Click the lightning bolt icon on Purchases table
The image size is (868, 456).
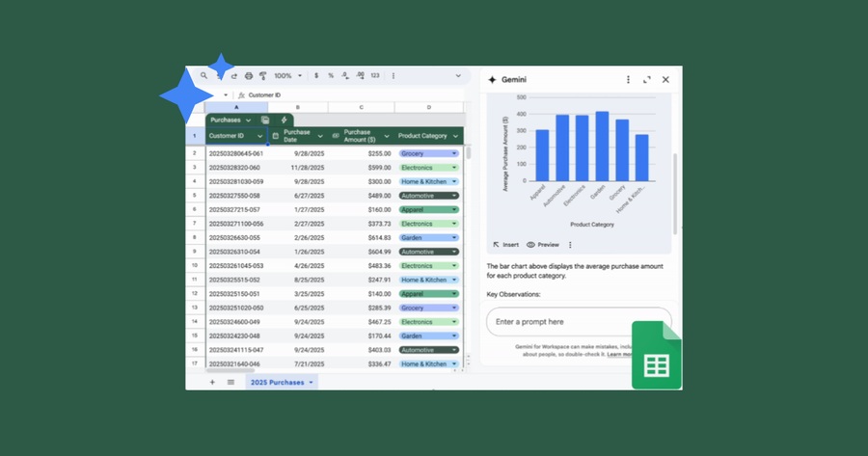point(284,121)
